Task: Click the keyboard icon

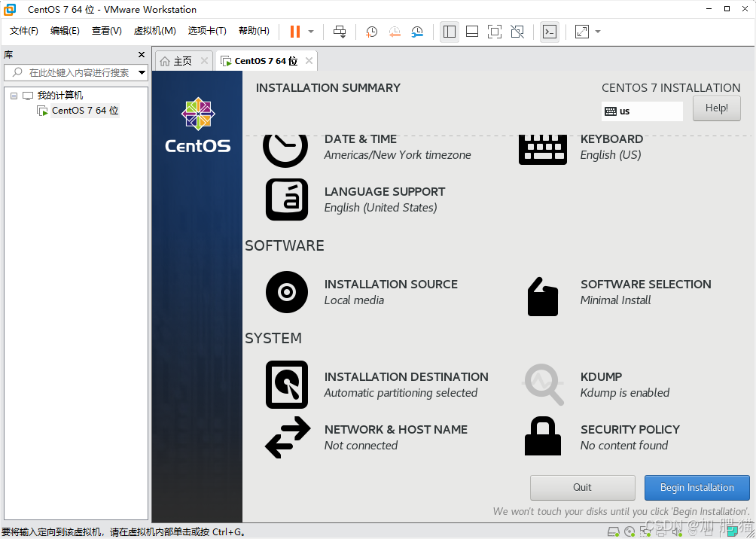Action: [542, 150]
